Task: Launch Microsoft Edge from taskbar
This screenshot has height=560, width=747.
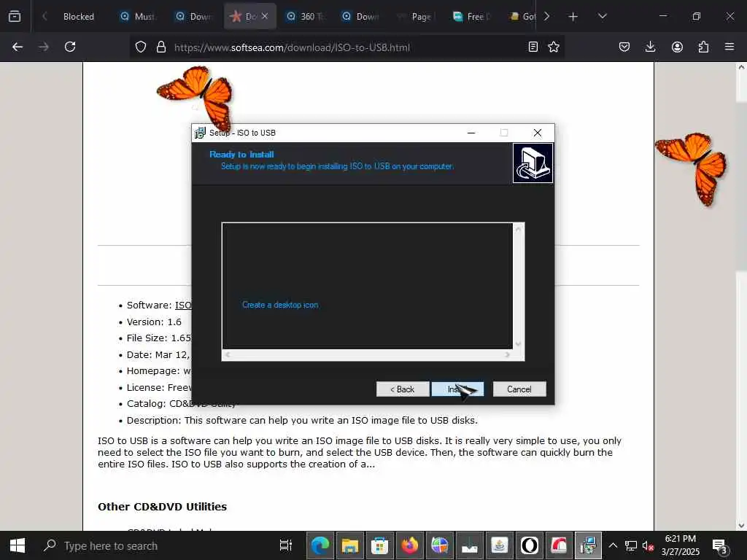Action: [320, 545]
